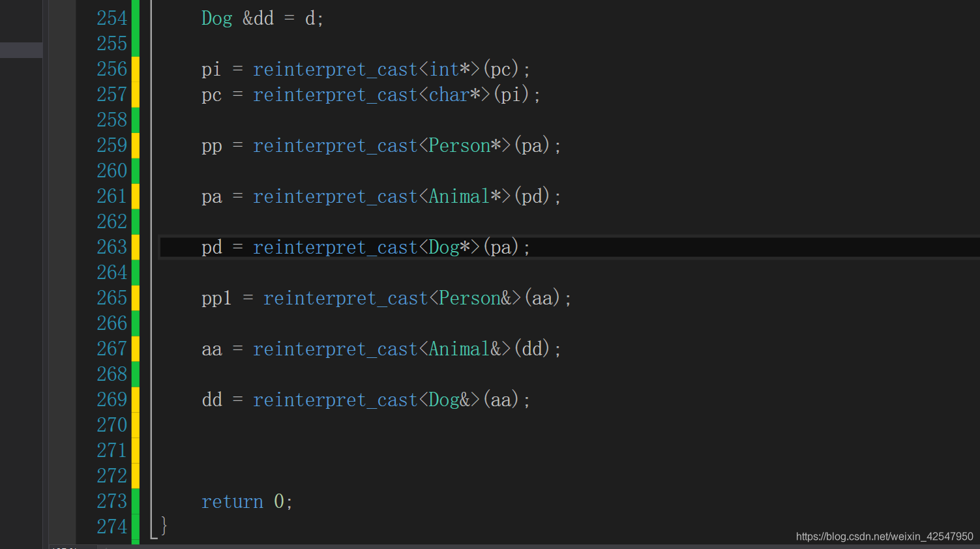The height and width of the screenshot is (549, 980).
Task: Click '(dd)' argument on line 267
Action: pos(532,349)
